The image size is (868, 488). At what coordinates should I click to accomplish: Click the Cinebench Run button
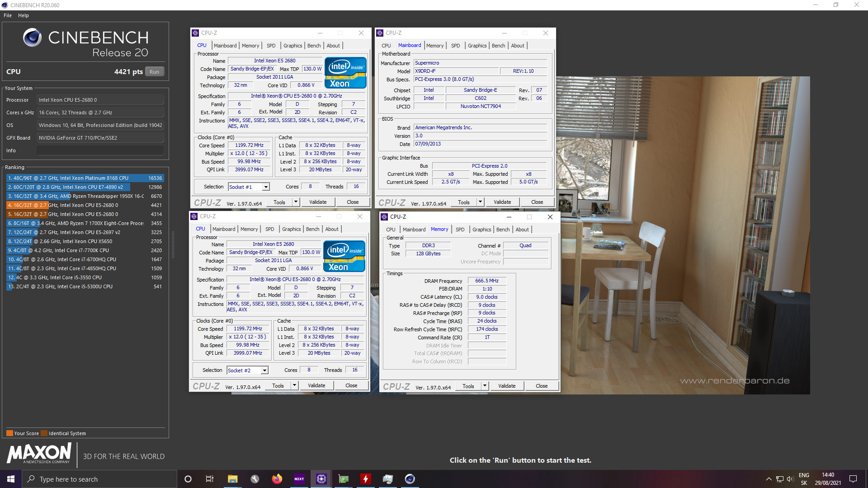[x=155, y=72]
